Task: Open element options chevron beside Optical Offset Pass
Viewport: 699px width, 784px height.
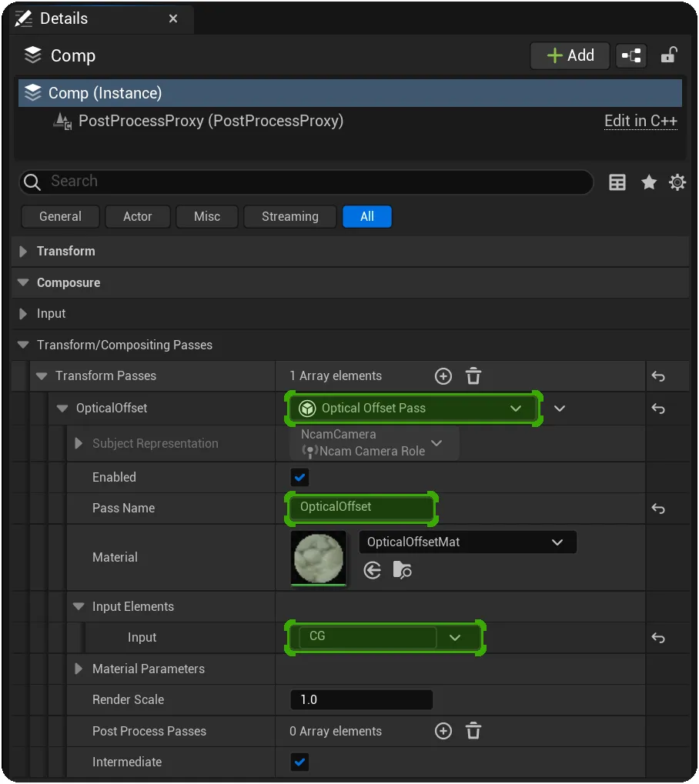Action: coord(560,409)
